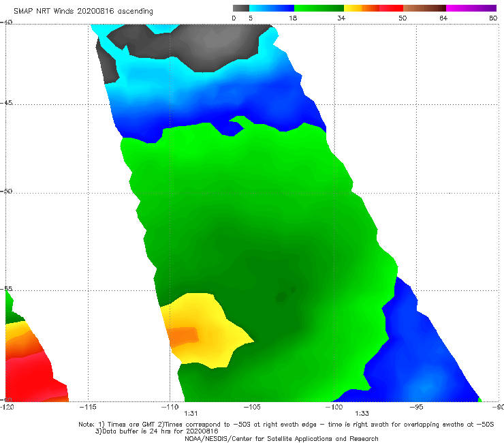Screen dimensions: 504x443
Task: Click the note line 'Data buffer is 24 hrs for 20200816'
Action: (x=157, y=431)
